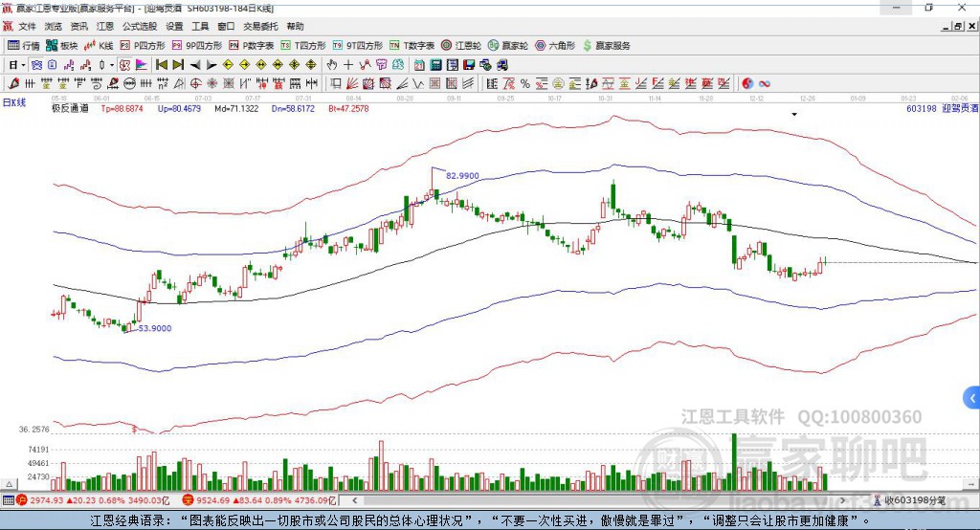This screenshot has width=980, height=530.
Task: Click the 收603198分笔 status entry
Action: click(909, 500)
